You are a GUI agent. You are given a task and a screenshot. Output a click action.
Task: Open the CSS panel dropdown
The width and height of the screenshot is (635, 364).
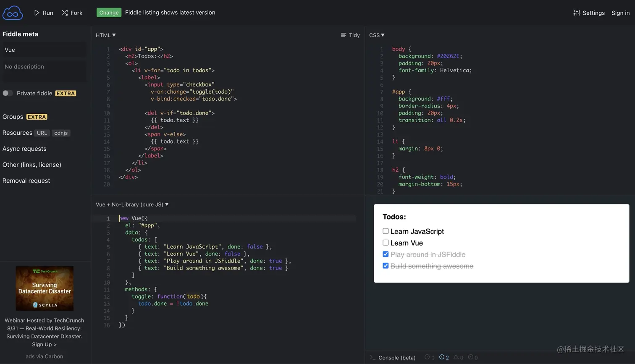377,35
